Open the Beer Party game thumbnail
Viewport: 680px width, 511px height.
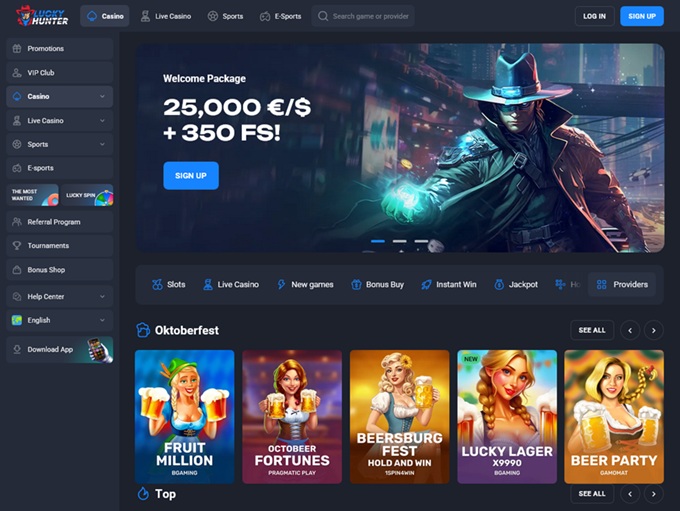[x=613, y=416]
